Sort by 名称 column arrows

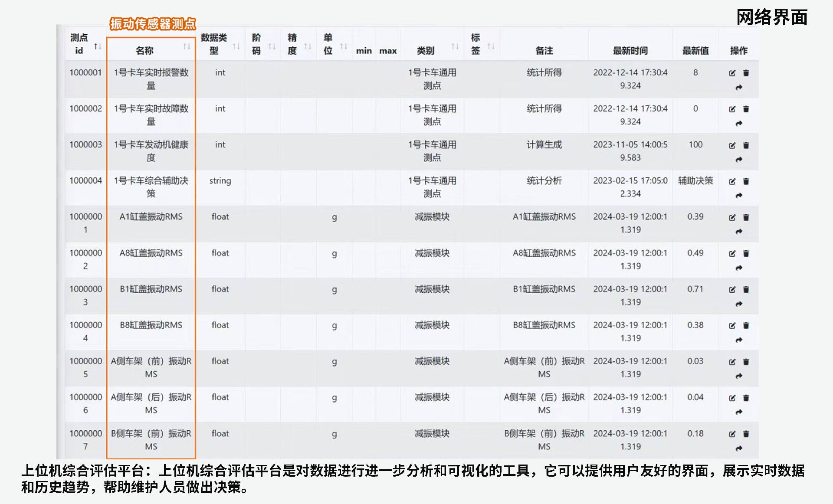(187, 46)
